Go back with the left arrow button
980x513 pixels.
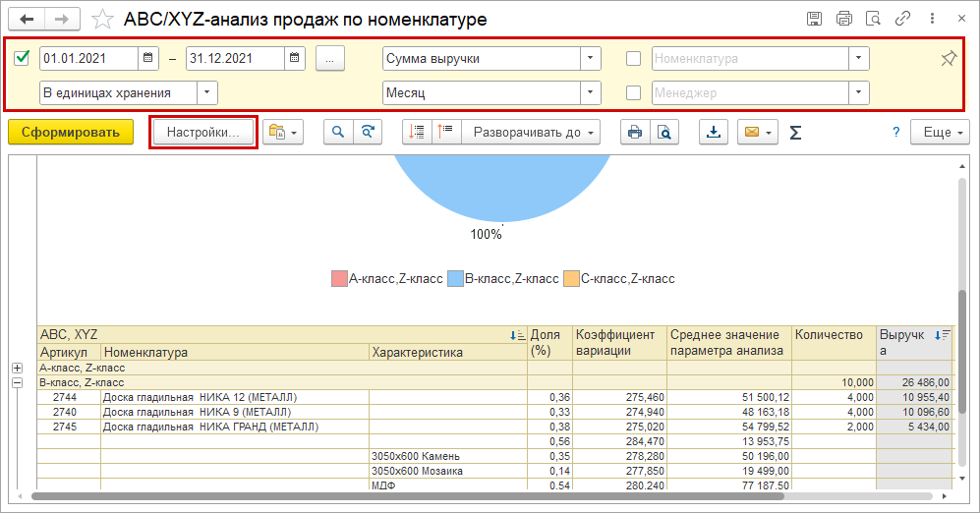coord(27,20)
